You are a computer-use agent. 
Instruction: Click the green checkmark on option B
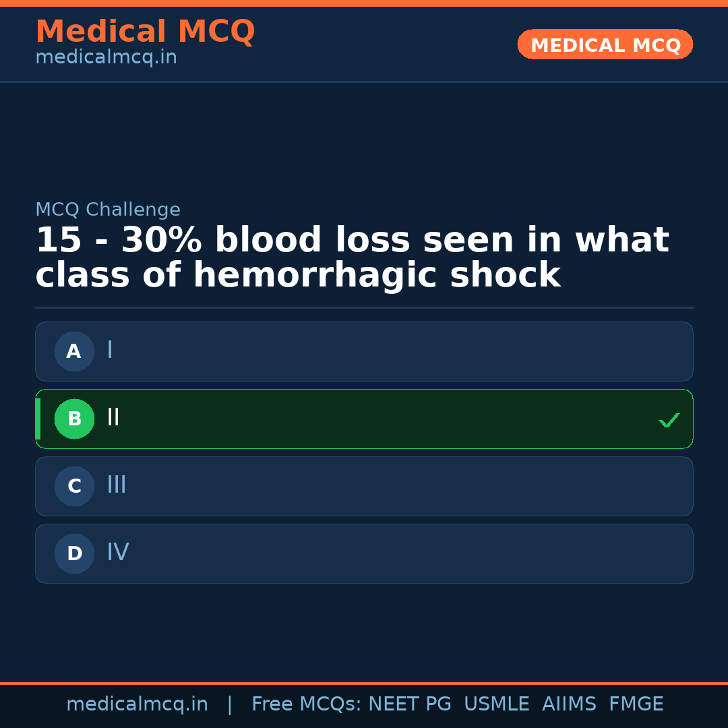(669, 420)
